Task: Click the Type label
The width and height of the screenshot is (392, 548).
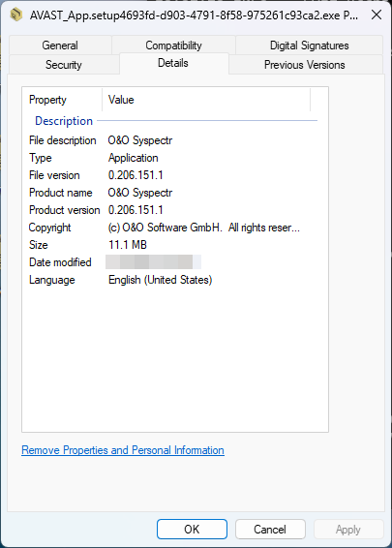Action: [x=41, y=158]
